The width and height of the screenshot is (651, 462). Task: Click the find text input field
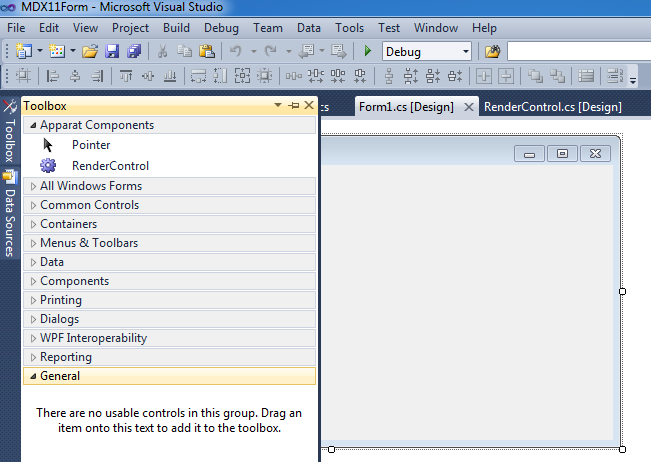pos(579,51)
